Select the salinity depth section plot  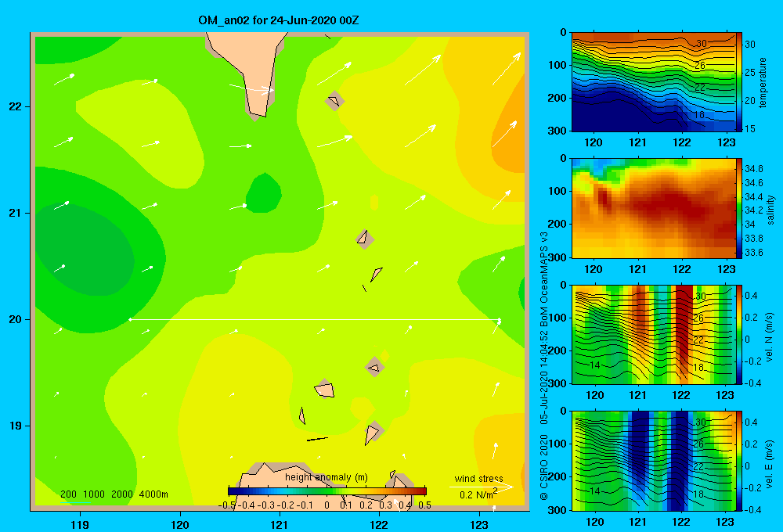(x=654, y=208)
